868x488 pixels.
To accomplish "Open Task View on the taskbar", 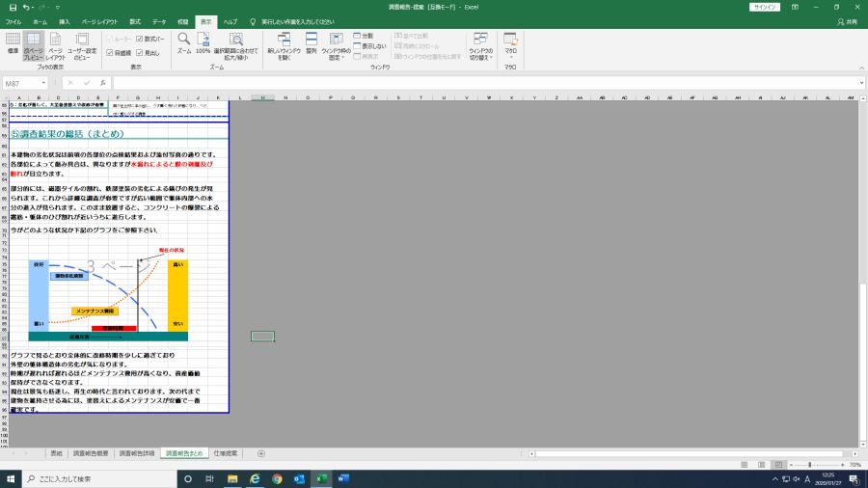I will pyautogui.click(x=209, y=478).
